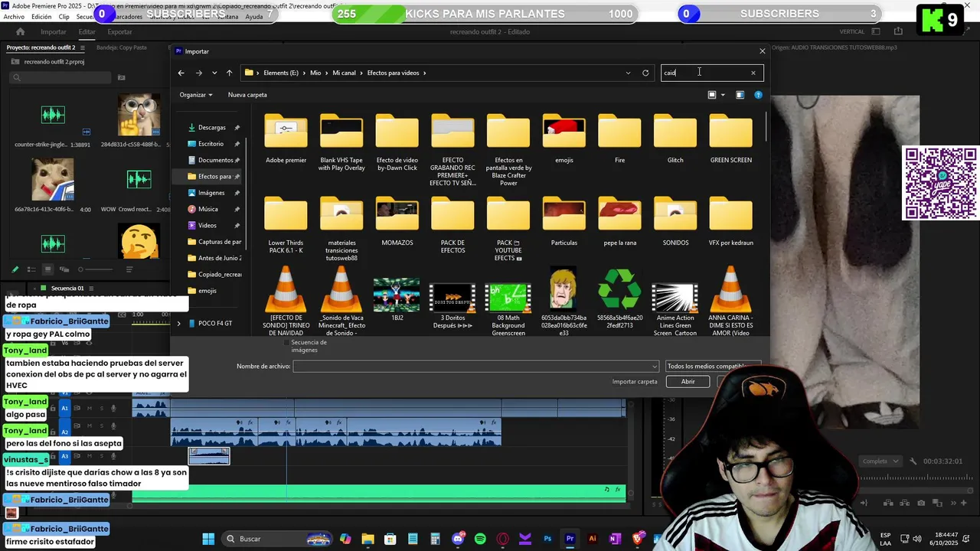Click the Abrir button

tap(688, 382)
